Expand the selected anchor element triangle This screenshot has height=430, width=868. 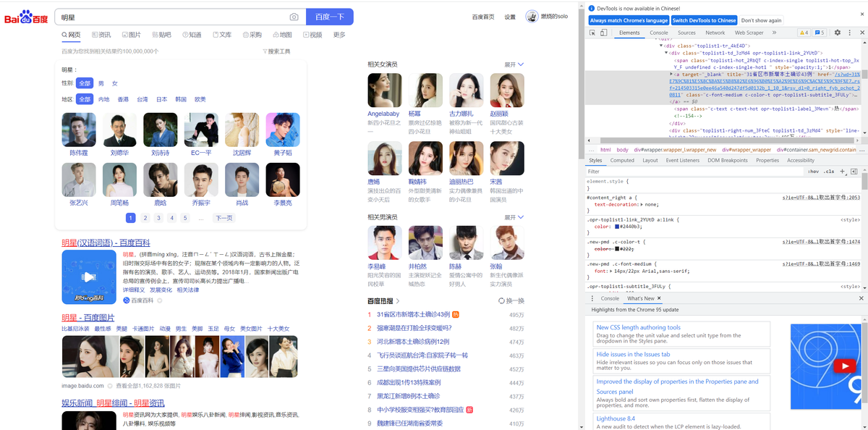[671, 74]
